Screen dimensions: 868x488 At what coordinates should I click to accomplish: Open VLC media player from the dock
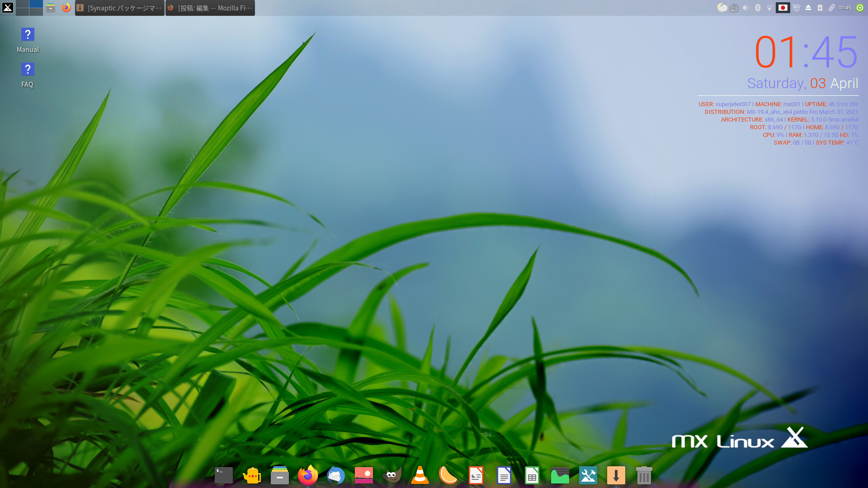420,475
